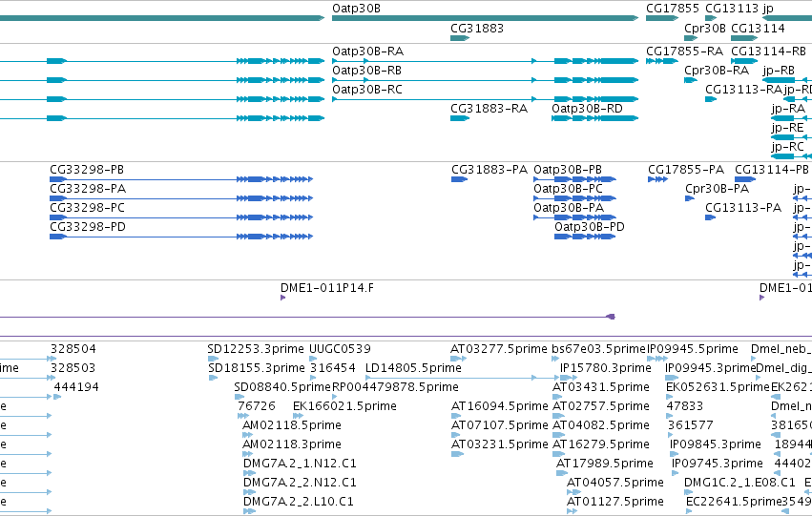Select the LD14805.5prime EST
This screenshot has height=516, width=812.
click(413, 368)
